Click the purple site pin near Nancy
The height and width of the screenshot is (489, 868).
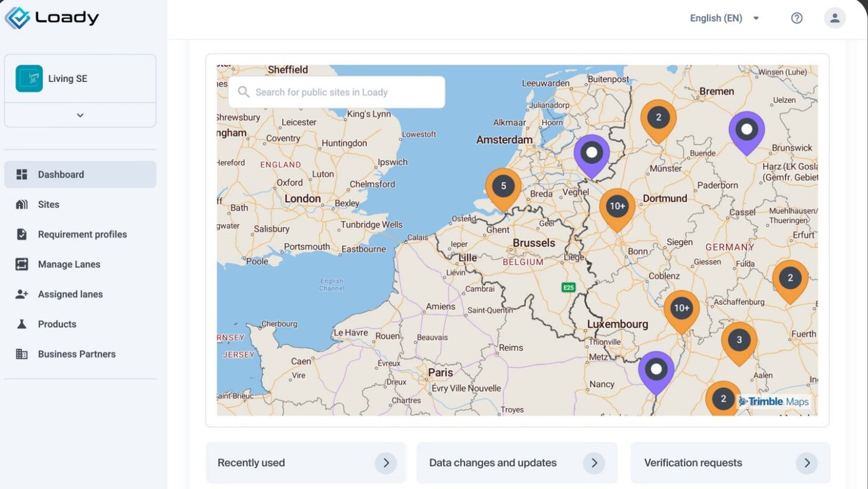click(x=656, y=370)
